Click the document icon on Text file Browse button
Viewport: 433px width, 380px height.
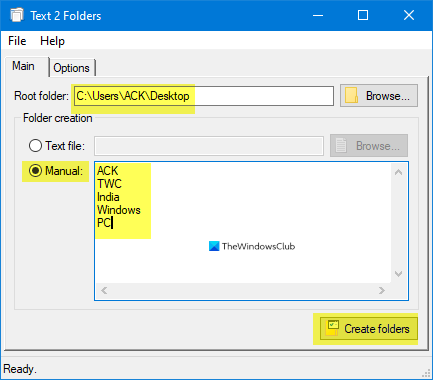coord(341,146)
